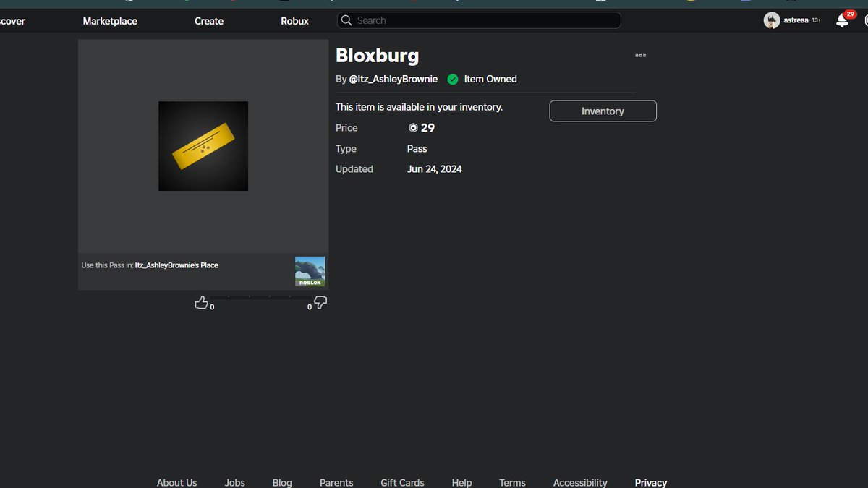
Task: Click the Robux coin icon beside the price
Action: coord(413,128)
